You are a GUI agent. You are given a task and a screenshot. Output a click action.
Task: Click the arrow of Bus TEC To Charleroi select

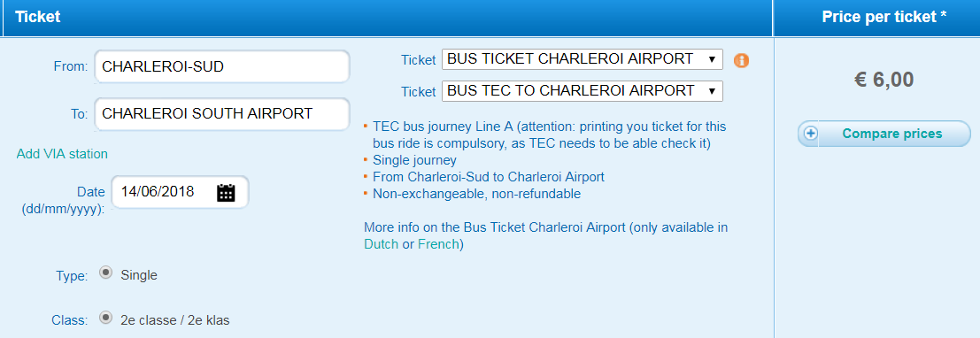point(712,91)
